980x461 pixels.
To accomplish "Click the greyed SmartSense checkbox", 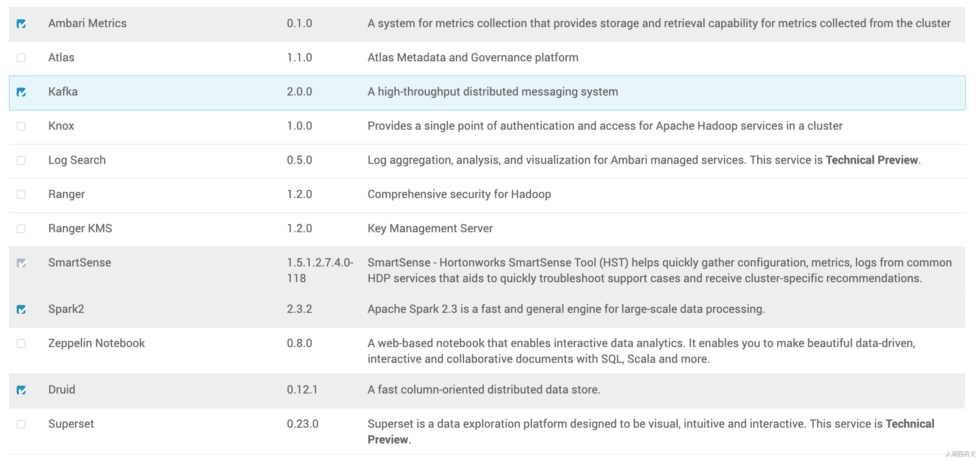I will [x=21, y=263].
